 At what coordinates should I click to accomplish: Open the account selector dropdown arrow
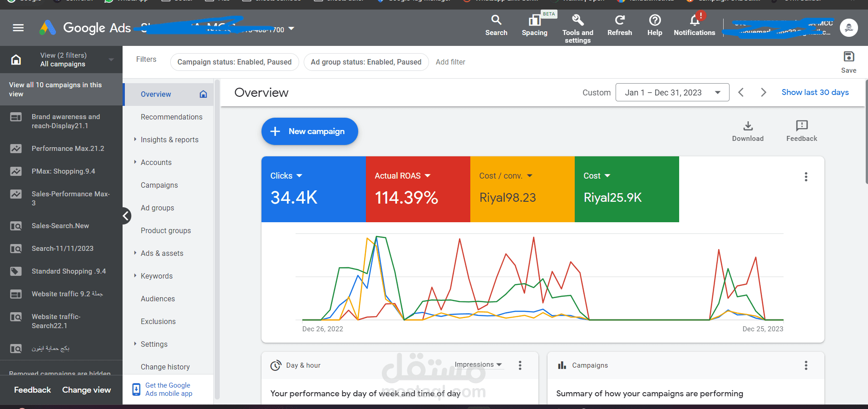coord(291,29)
